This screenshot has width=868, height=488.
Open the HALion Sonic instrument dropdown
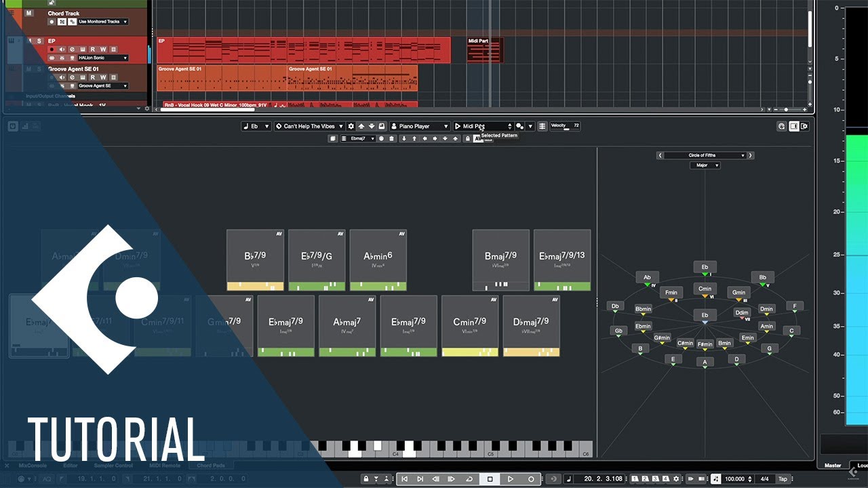(103, 58)
